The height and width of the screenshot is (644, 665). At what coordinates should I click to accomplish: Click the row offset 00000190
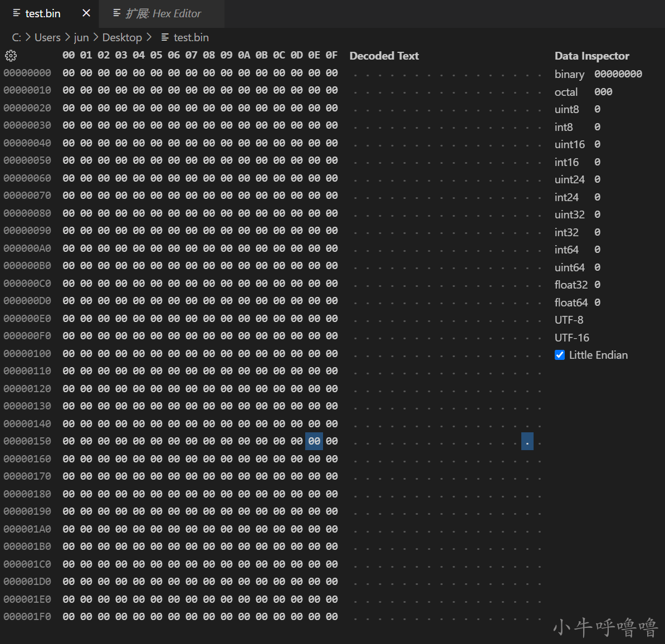[27, 511]
